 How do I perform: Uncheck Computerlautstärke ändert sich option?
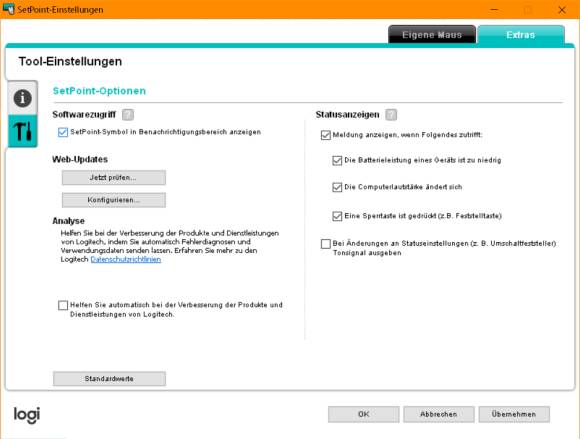tap(337, 187)
